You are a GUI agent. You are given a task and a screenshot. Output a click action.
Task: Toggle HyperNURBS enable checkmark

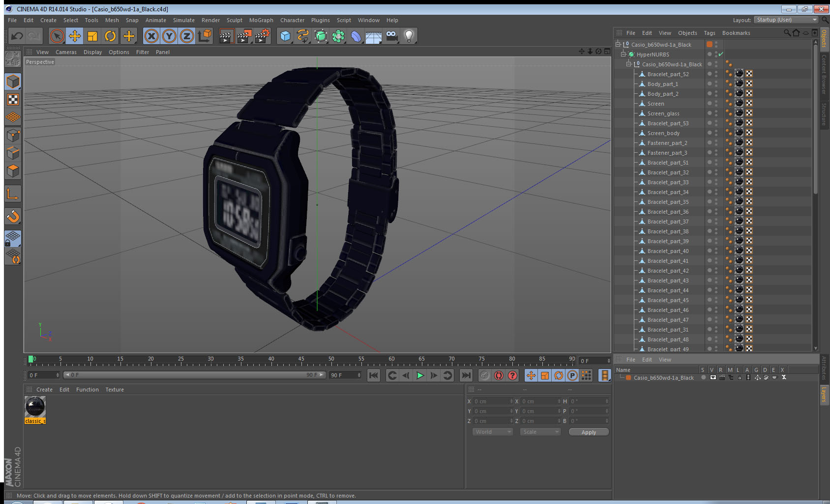tap(721, 54)
